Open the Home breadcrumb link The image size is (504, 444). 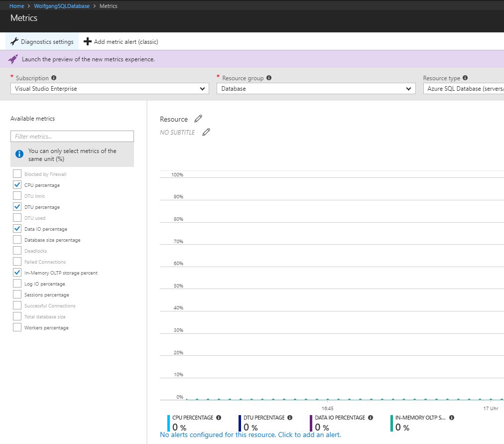pyautogui.click(x=16, y=5)
